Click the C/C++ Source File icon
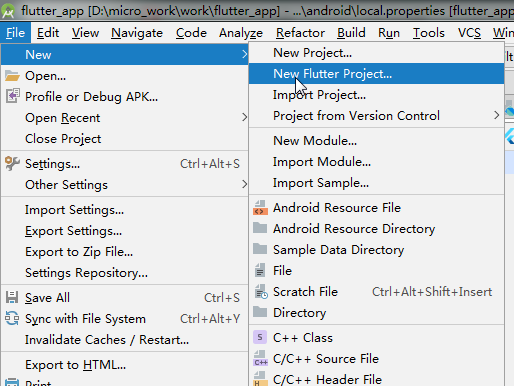Screen dimensions: 514x386 260,358
